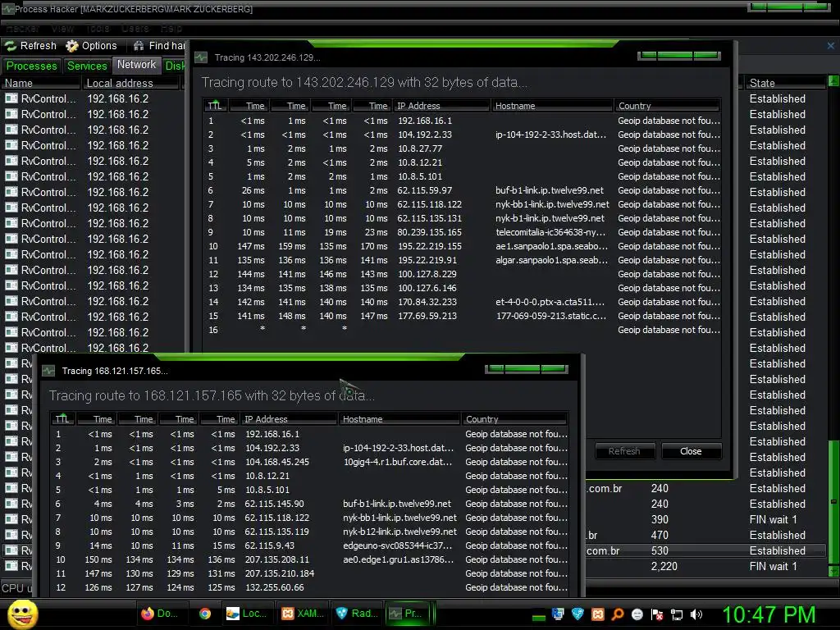Sort by the State column header
This screenshot has height=630, width=840.
click(785, 83)
